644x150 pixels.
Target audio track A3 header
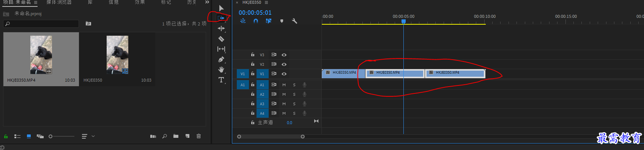tap(262, 104)
